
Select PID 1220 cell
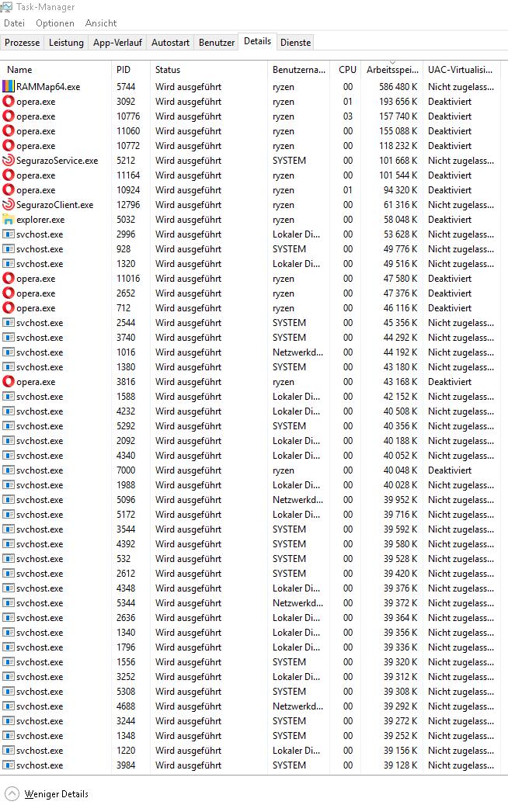[126, 751]
